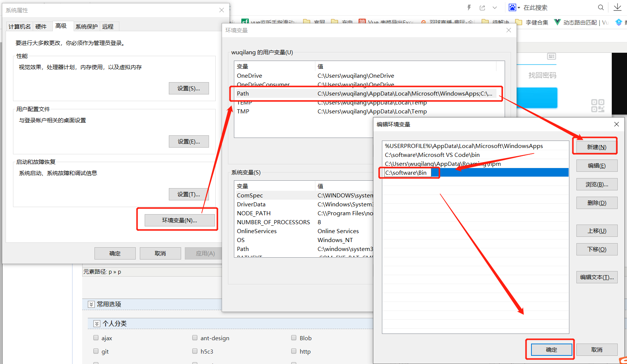Close the 系统属性 window

pos(222,10)
